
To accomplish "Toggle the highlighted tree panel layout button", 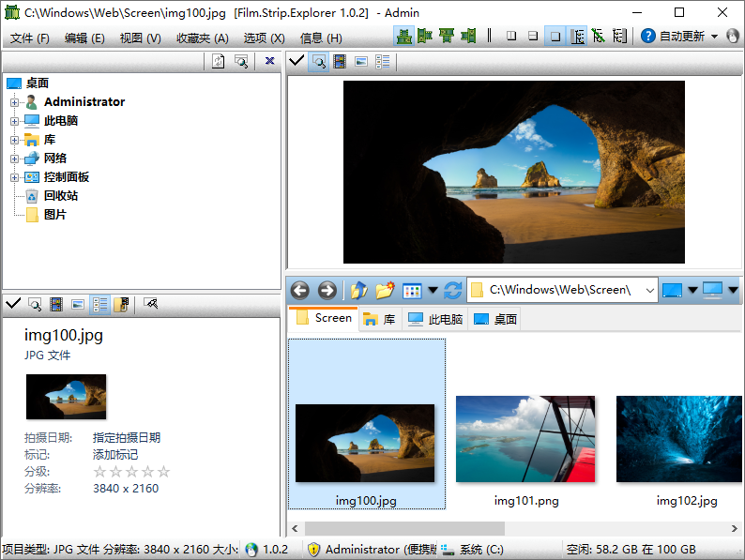I will tap(577, 36).
